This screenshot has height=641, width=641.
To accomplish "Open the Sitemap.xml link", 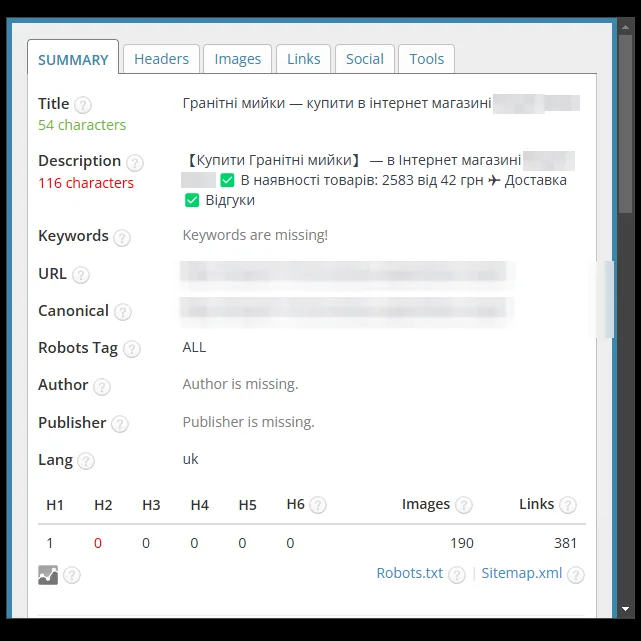I will [522, 573].
